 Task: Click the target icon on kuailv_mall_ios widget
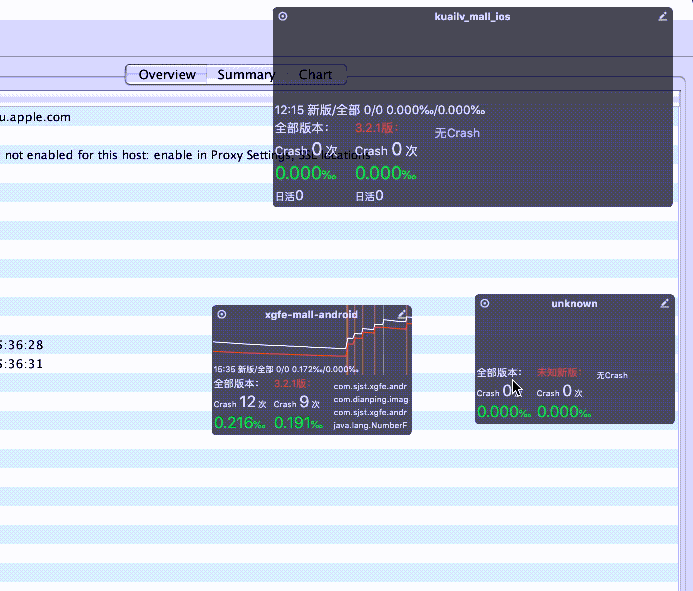[x=283, y=16]
